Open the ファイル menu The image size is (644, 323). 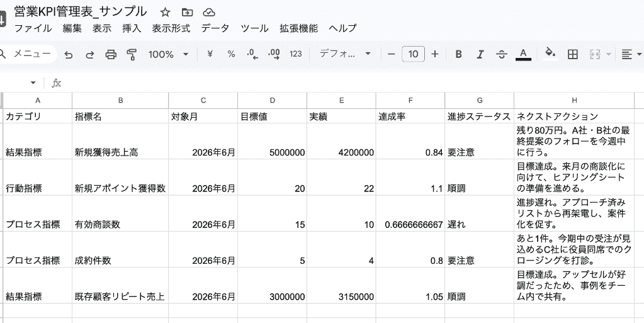click(33, 28)
